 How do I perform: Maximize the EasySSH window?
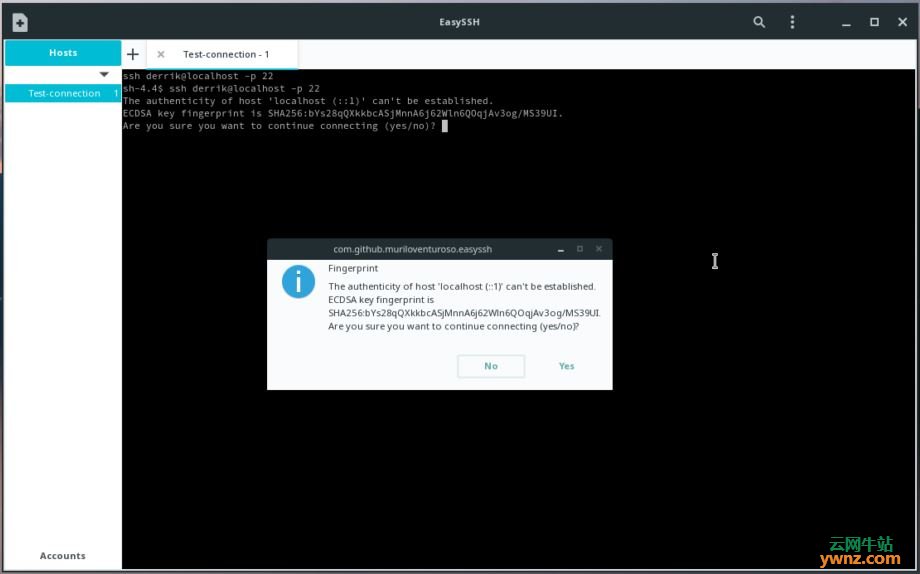(x=874, y=22)
